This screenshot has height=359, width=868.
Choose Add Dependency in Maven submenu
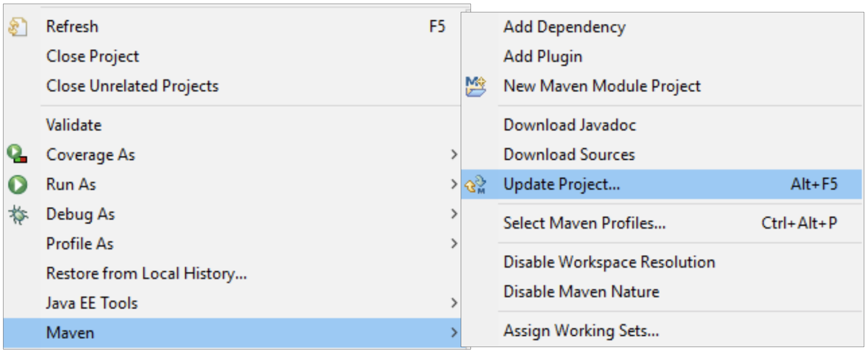coord(564,27)
